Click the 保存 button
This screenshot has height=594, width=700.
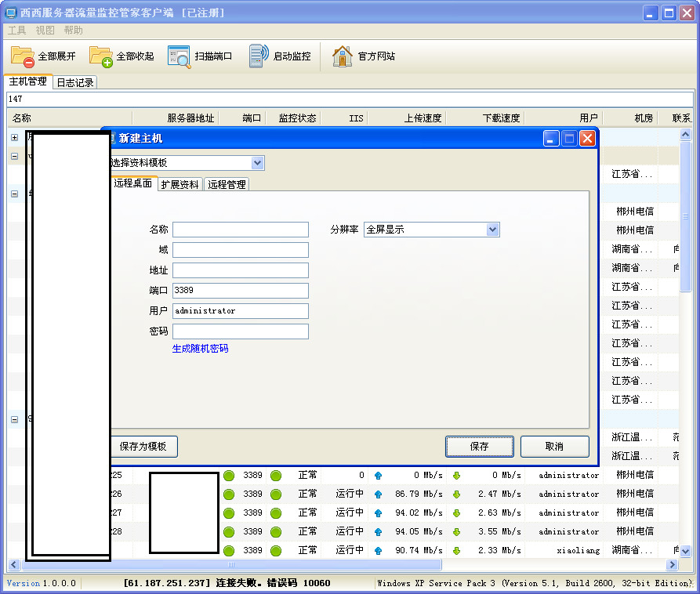tap(479, 446)
